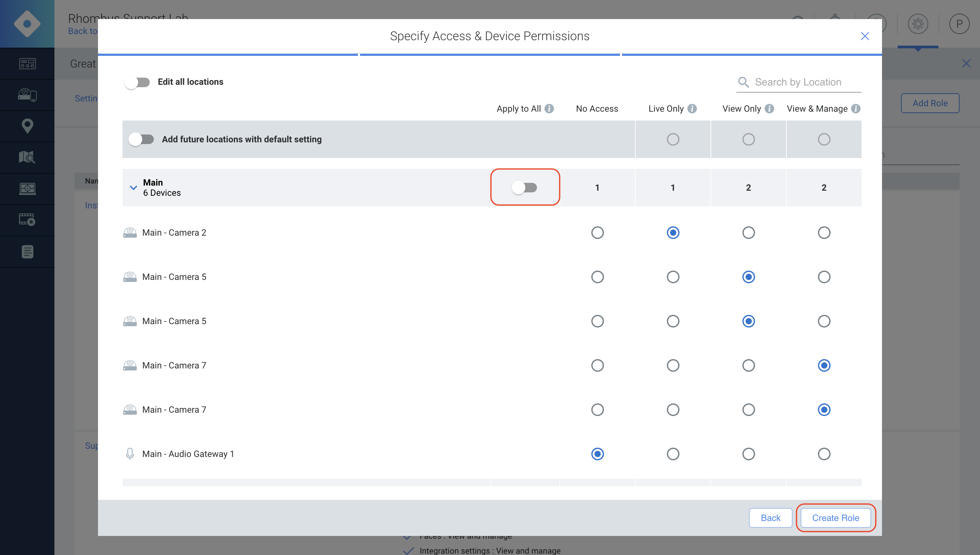Viewport: 980px width, 555px height.
Task: Open the map search icon in the sidebar
Action: (27, 157)
